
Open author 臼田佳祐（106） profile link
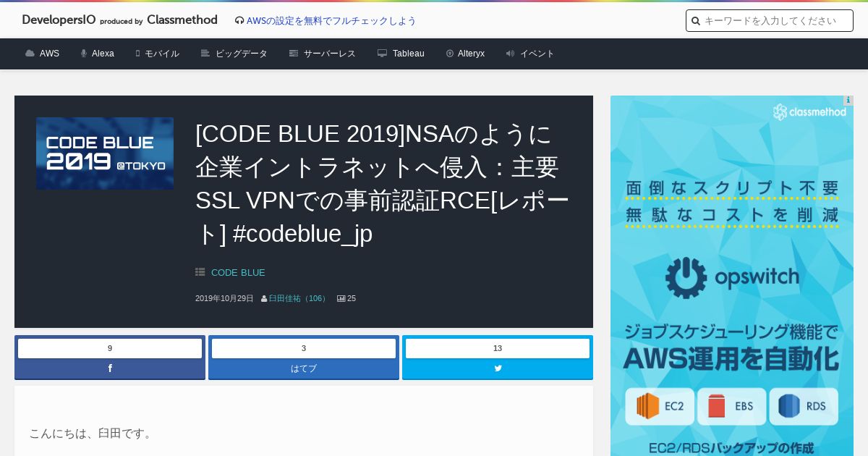pos(299,298)
